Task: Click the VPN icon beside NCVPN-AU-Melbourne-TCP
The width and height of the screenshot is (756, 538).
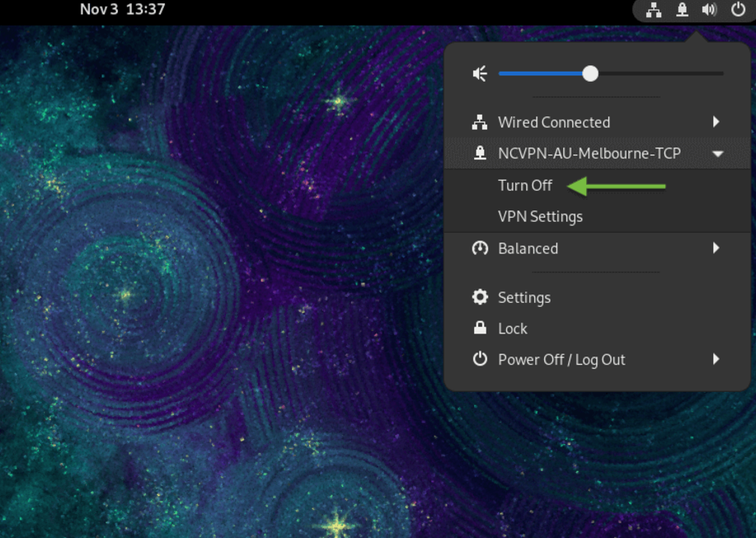Action: click(x=480, y=153)
